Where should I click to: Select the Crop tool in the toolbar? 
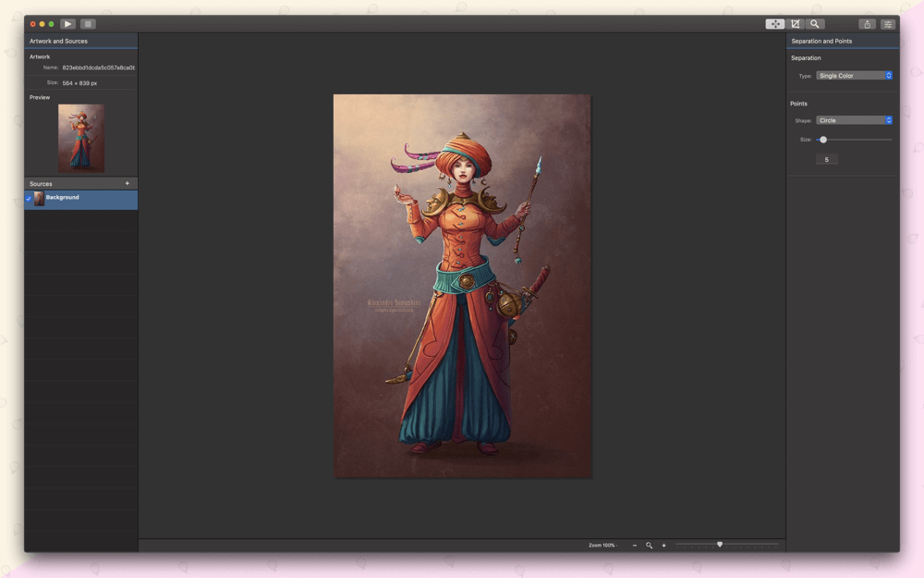coord(795,24)
